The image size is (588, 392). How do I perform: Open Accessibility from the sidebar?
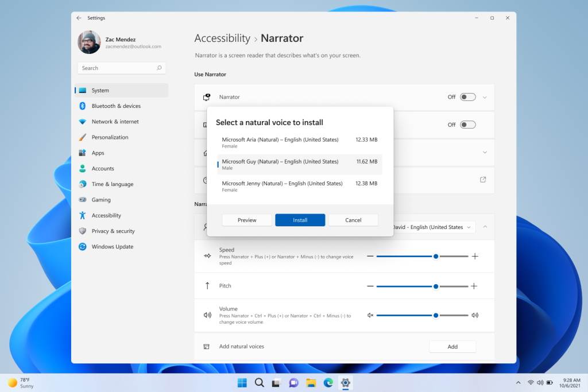106,215
